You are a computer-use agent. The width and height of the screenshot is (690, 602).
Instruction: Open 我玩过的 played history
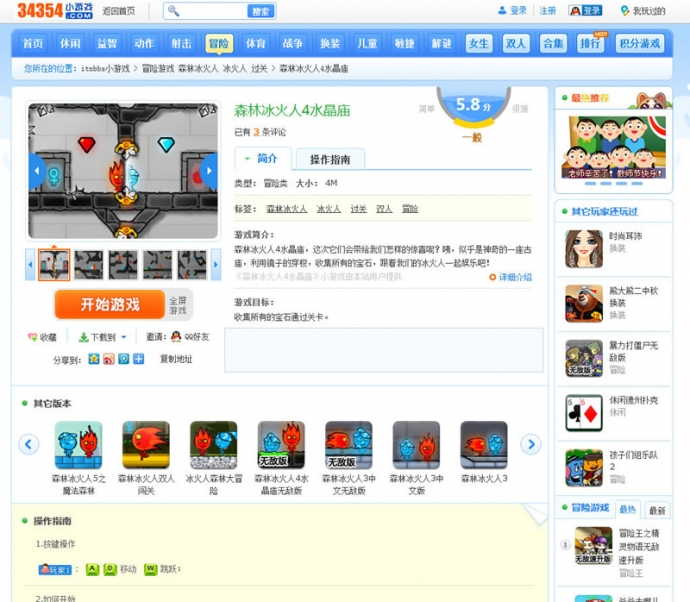[643, 11]
